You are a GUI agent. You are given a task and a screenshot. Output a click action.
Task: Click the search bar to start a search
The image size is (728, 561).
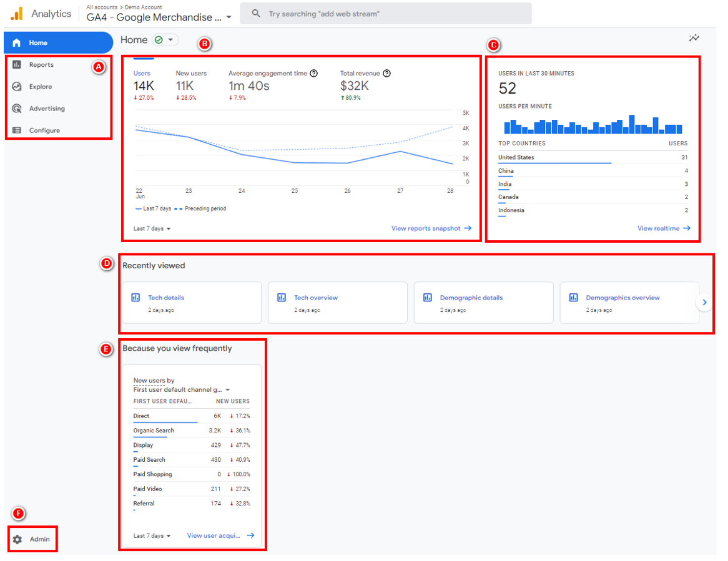pos(388,13)
